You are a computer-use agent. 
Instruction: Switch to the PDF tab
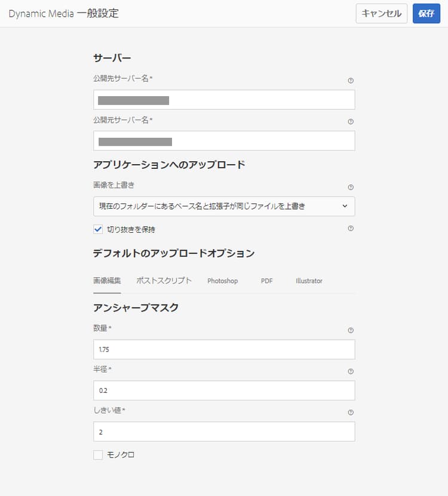click(266, 281)
